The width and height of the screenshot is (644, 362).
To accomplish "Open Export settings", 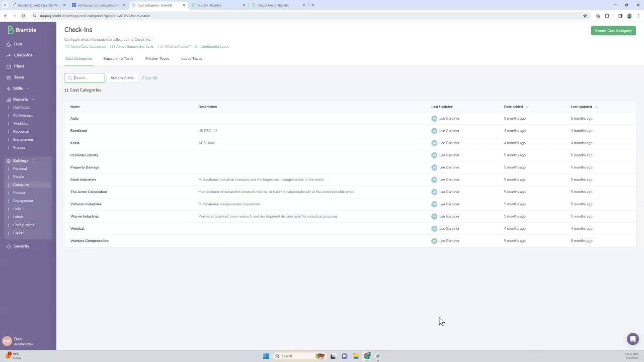I will (x=18, y=233).
